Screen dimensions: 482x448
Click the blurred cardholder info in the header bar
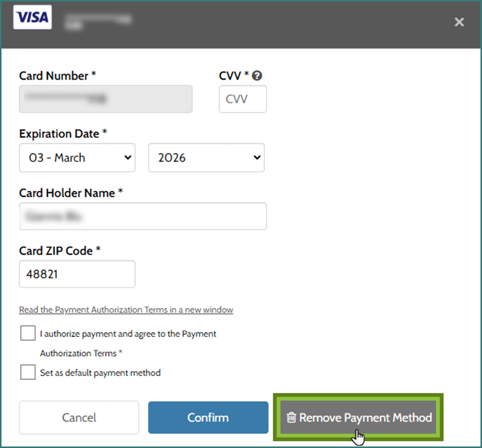click(98, 21)
